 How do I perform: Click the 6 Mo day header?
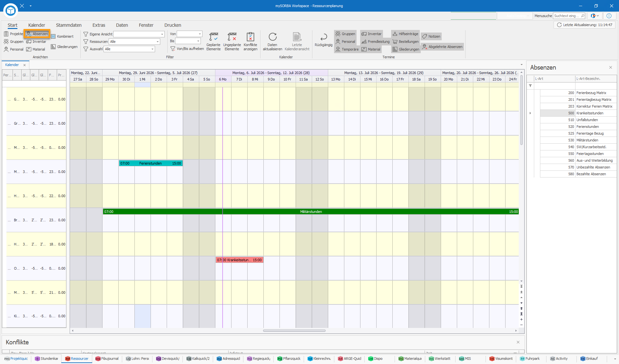point(223,79)
